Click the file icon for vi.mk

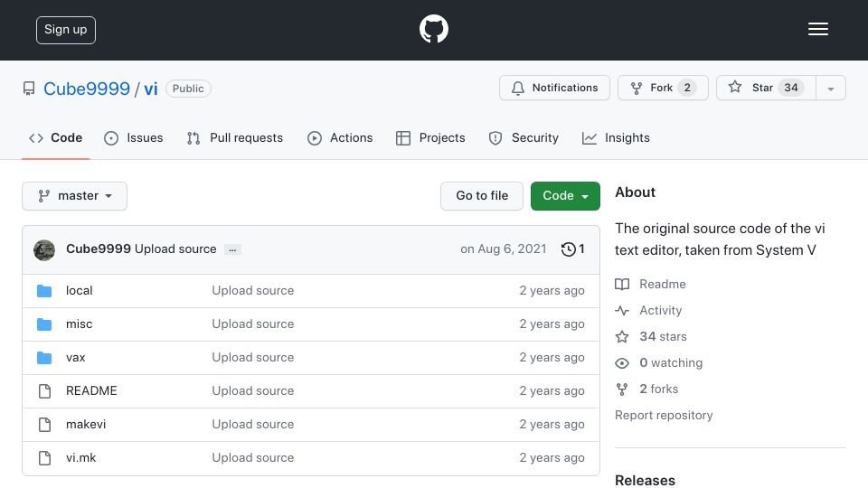click(x=45, y=458)
